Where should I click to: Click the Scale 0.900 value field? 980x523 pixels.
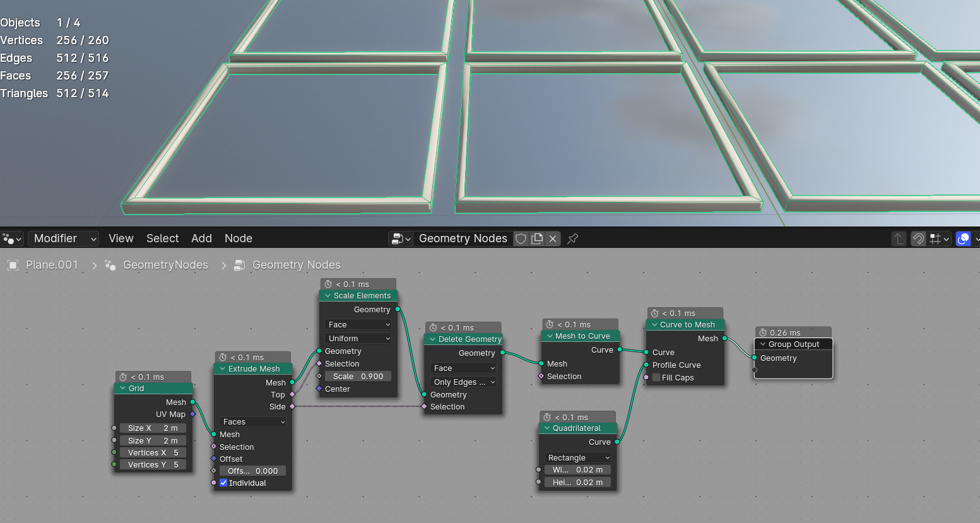pyautogui.click(x=358, y=377)
